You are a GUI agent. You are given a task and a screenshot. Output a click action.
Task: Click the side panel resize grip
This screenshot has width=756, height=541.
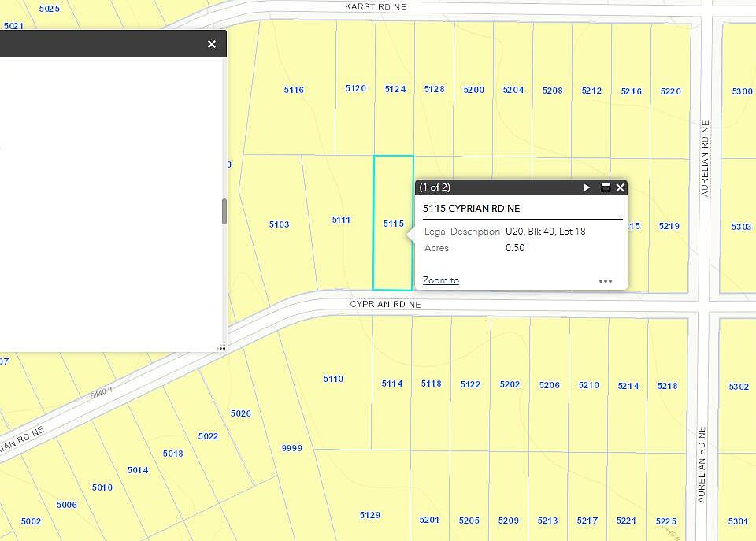point(222,346)
